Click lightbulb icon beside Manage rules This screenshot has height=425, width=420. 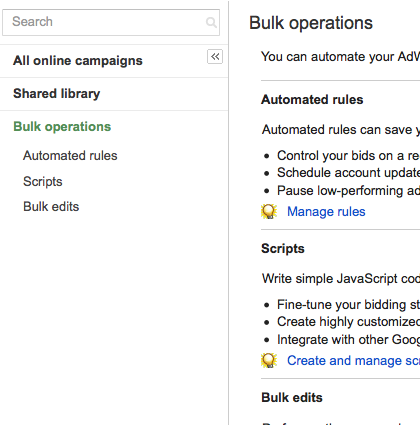269,211
